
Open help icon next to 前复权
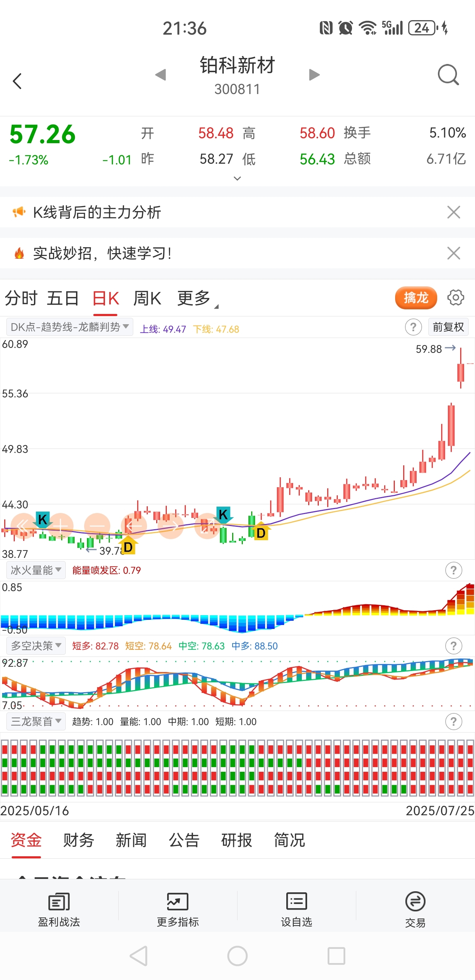pos(413,327)
